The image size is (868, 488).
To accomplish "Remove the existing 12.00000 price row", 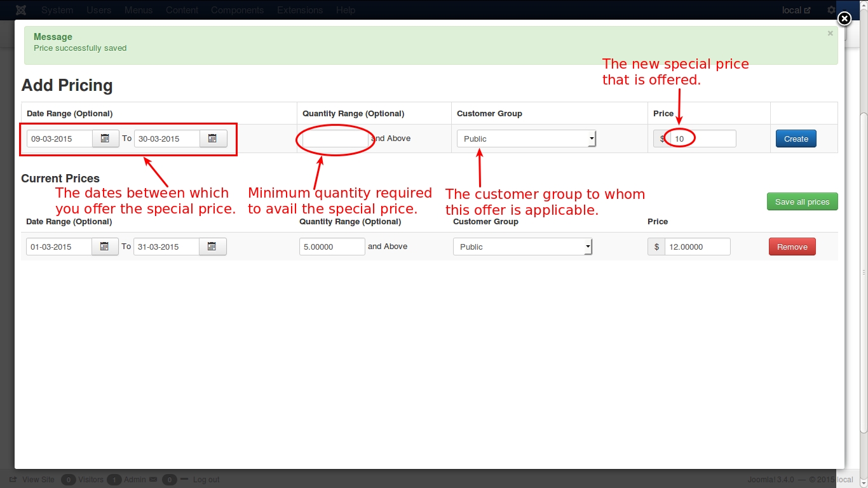I will tap(792, 247).
